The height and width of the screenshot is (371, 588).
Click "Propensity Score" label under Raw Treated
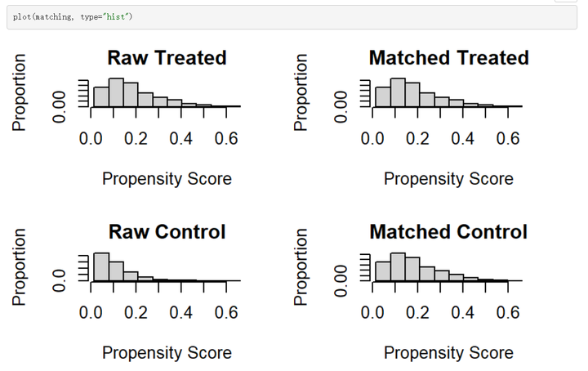click(167, 179)
